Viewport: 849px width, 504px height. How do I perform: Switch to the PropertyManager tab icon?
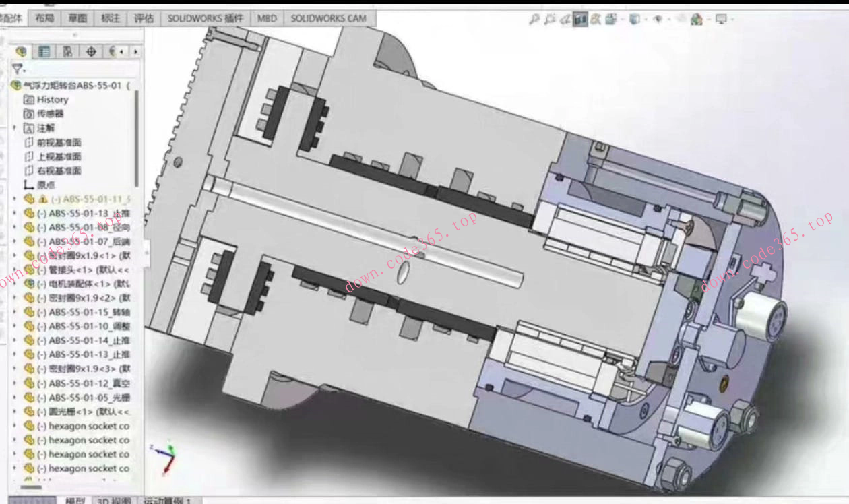[44, 51]
